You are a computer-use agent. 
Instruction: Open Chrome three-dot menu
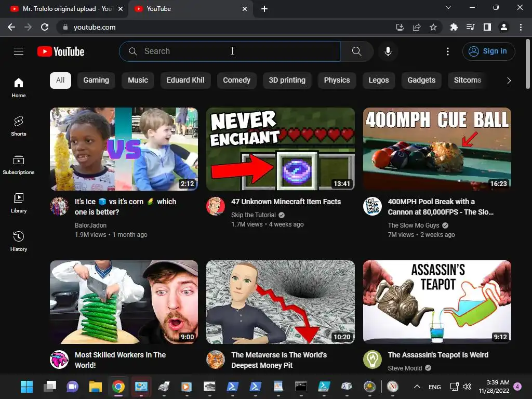click(x=521, y=27)
